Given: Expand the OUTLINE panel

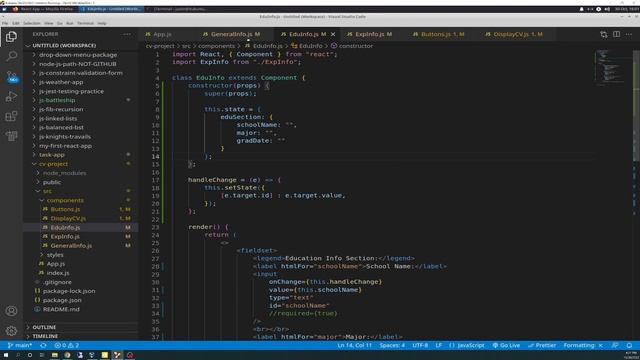Looking at the screenshot, I should coord(81,327).
